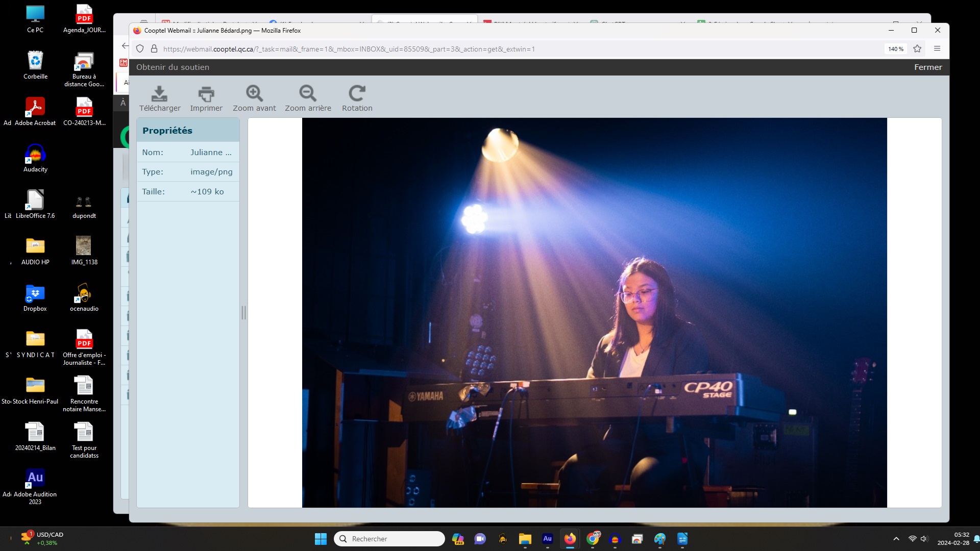The width and height of the screenshot is (980, 551).
Task: Expand hidden system tray icons chevron
Action: [896, 539]
